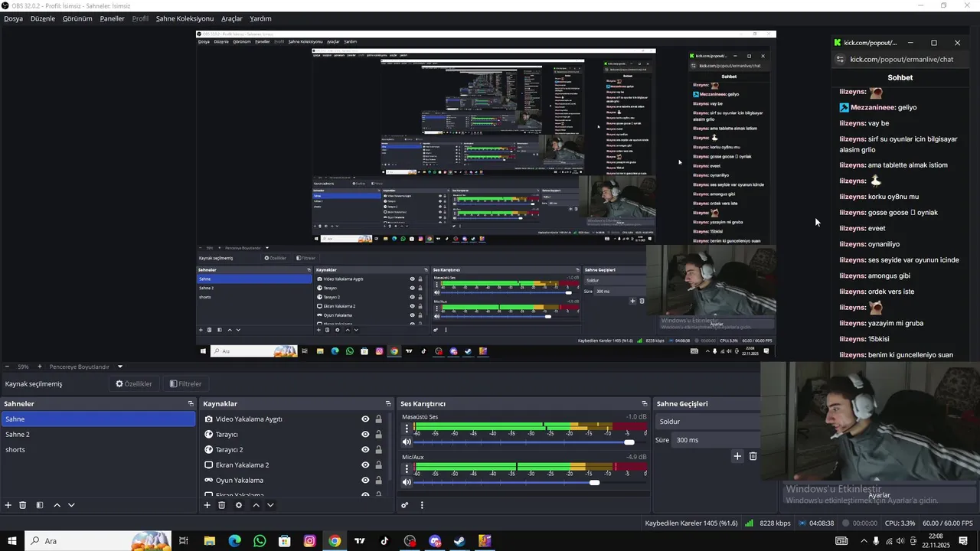This screenshot has width=980, height=551.
Task: Undock the Ses Karıştırıcı panel using its float icon
Action: tap(645, 403)
